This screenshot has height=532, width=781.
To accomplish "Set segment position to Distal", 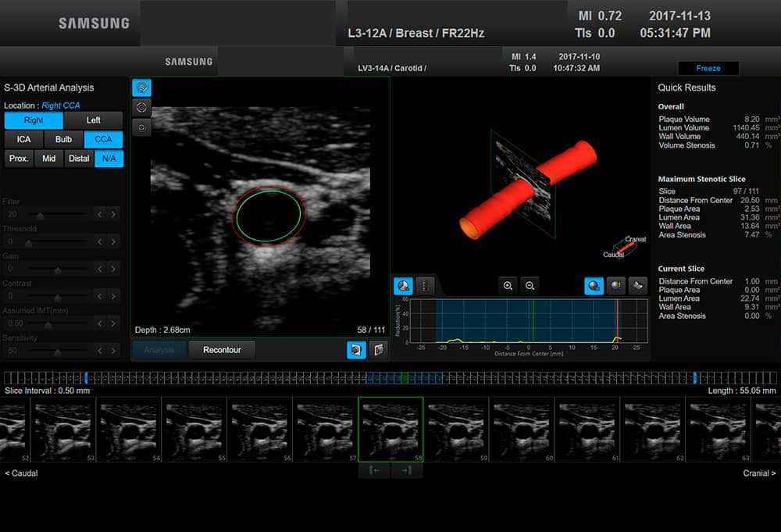I will point(79,159).
